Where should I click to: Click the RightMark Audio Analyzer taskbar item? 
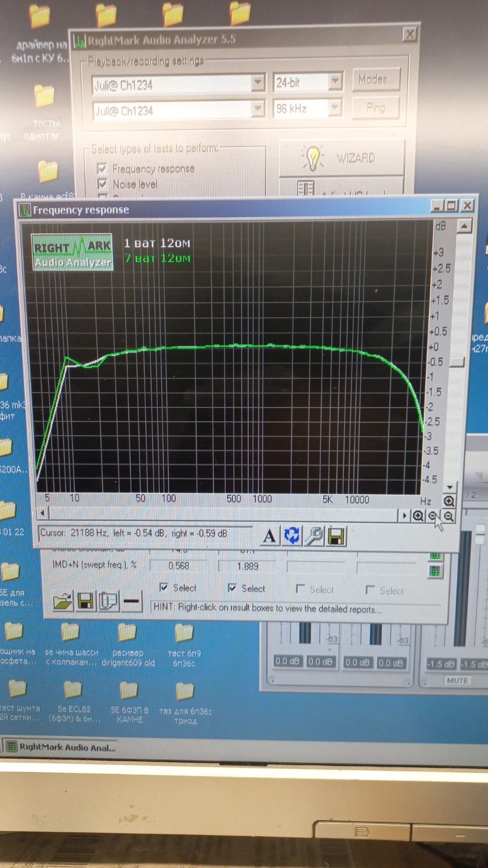[x=61, y=747]
